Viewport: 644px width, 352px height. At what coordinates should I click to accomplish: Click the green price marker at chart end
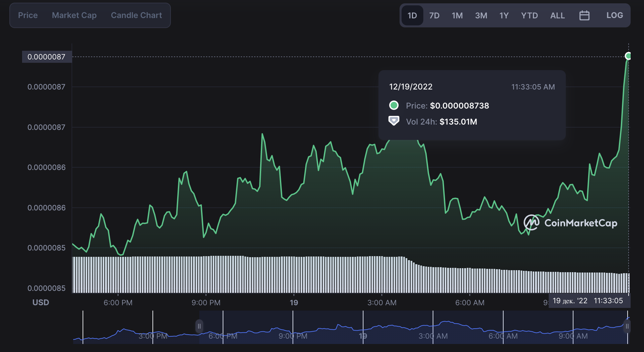pos(628,56)
